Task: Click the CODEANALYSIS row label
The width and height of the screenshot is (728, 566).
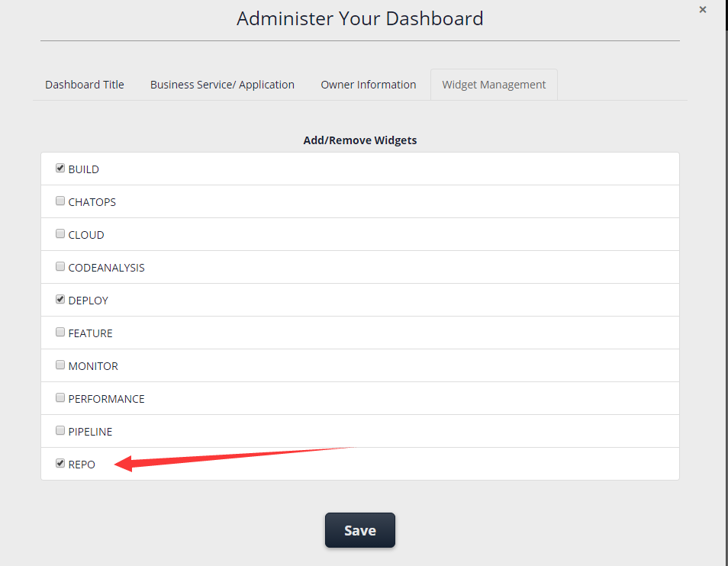Action: point(106,268)
